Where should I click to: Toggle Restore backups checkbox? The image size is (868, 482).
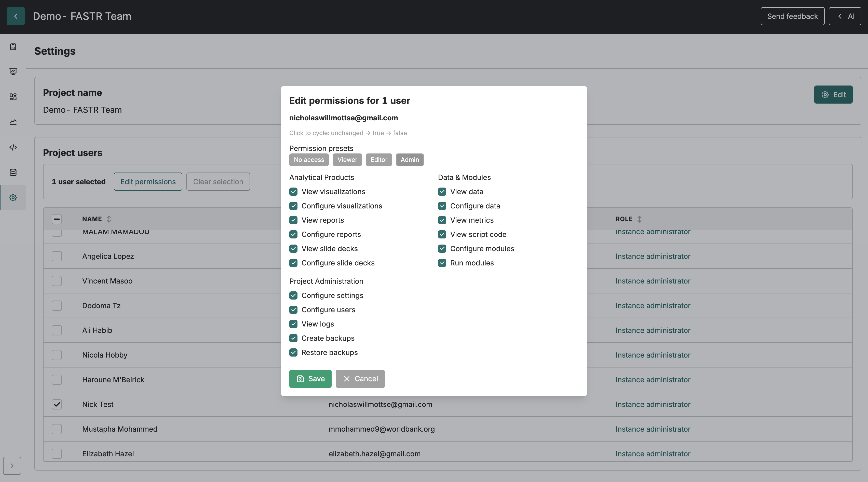[293, 352]
